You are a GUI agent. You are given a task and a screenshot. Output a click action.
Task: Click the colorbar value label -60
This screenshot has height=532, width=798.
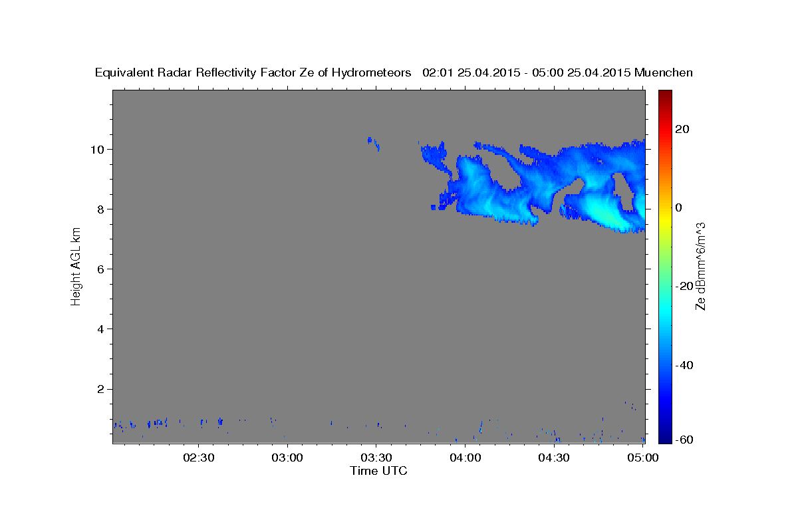686,440
